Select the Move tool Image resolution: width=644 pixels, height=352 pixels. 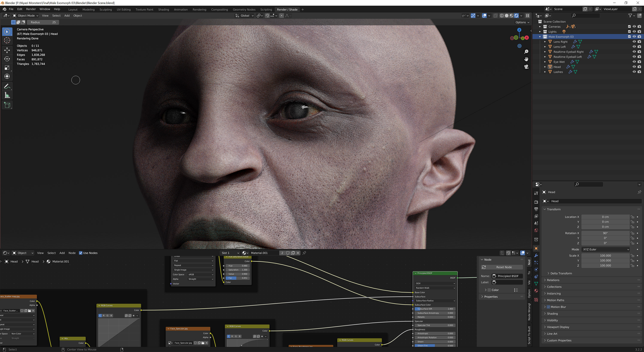pos(7,50)
